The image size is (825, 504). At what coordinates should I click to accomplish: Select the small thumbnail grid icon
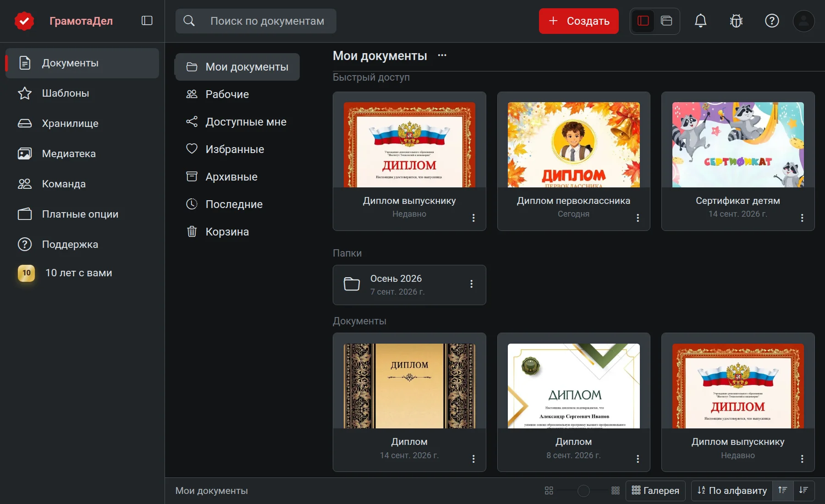click(549, 491)
